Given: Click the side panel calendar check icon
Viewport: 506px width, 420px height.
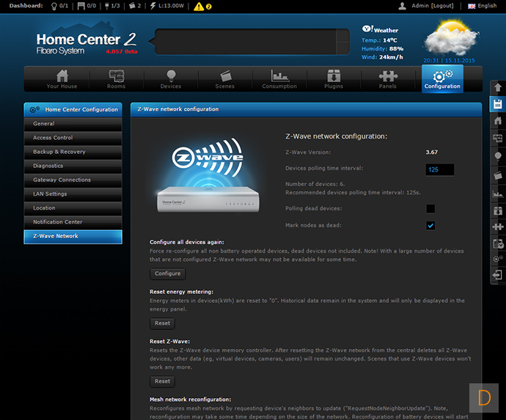Looking at the screenshot, I should (498, 244).
